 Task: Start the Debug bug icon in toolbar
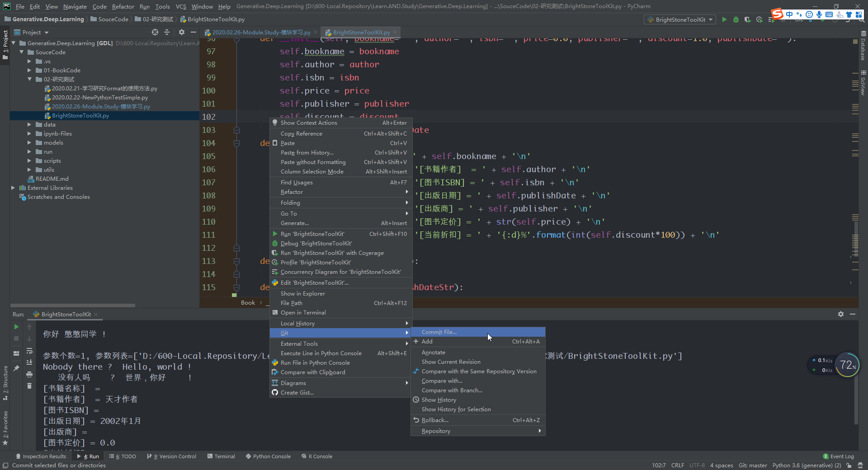736,19
